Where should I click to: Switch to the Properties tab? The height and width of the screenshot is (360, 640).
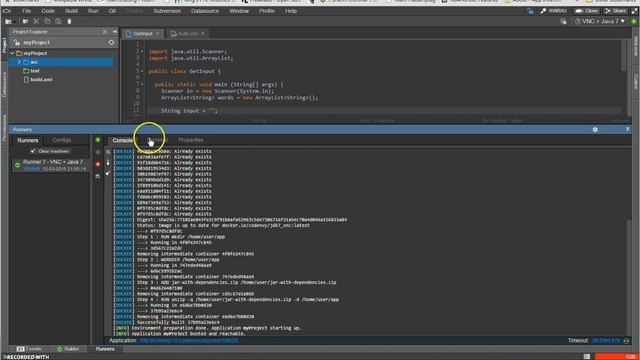click(191, 140)
